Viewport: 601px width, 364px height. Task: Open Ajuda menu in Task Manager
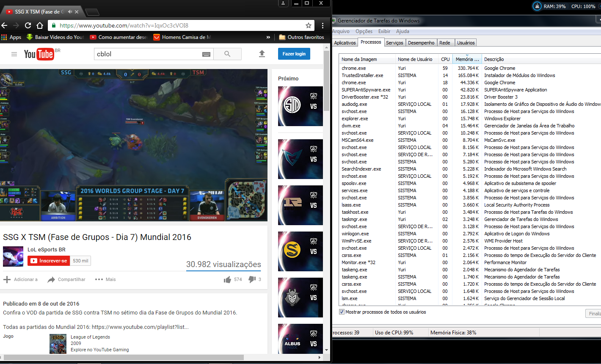[x=403, y=31]
